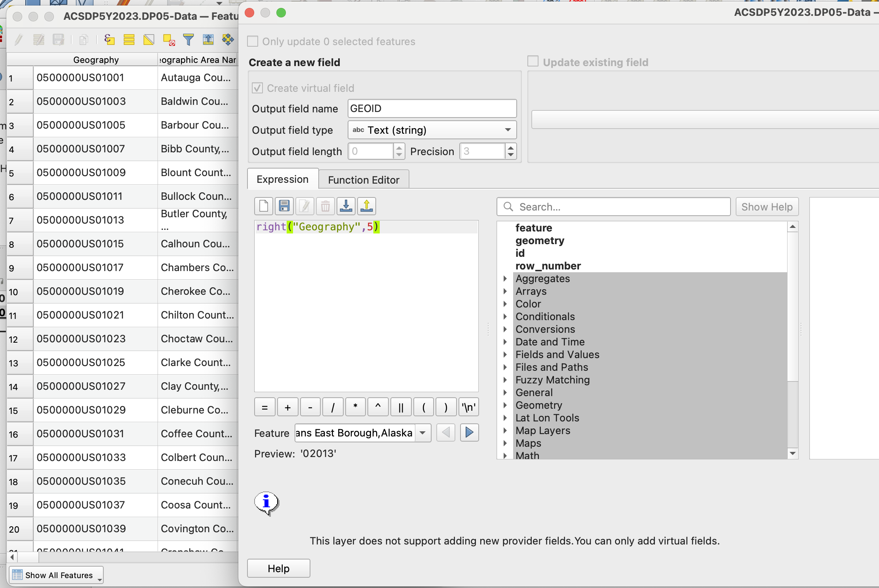Click the Select All features icon
The width and height of the screenshot is (879, 588).
coord(129,40)
